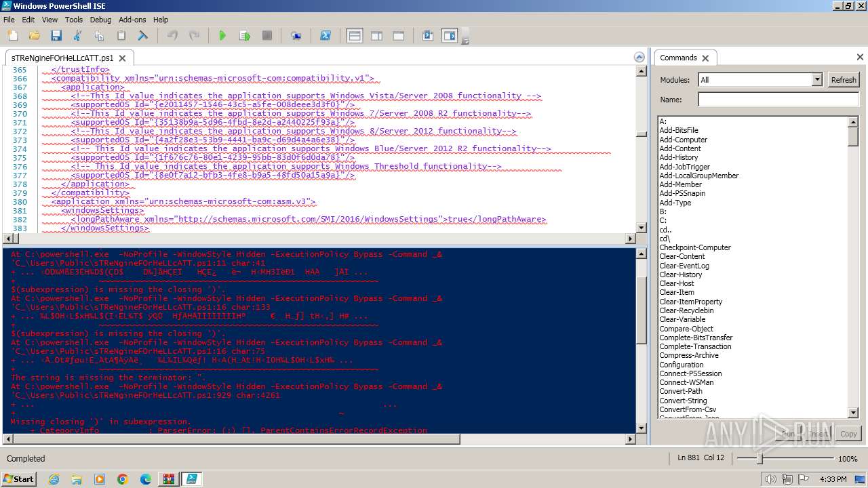Cut selection with the scissors icon
The width and height of the screenshot is (868, 488).
(77, 35)
